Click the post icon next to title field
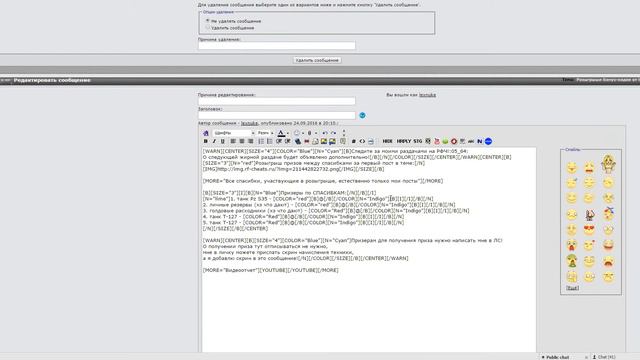 [x=362, y=116]
